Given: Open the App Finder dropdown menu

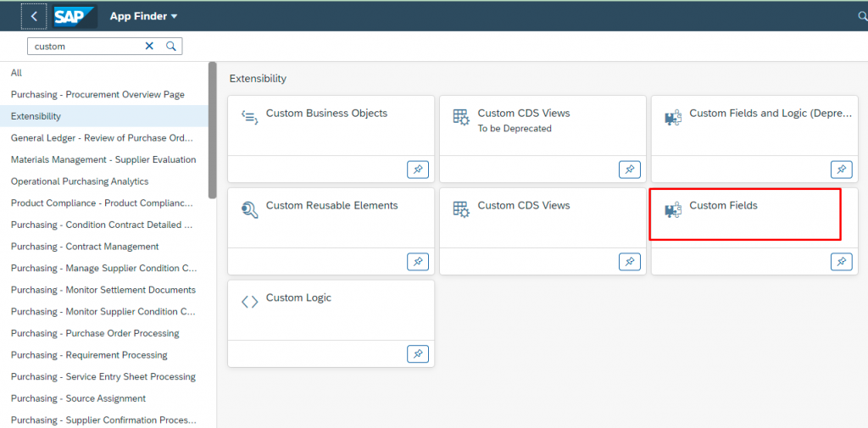Looking at the screenshot, I should [x=143, y=17].
